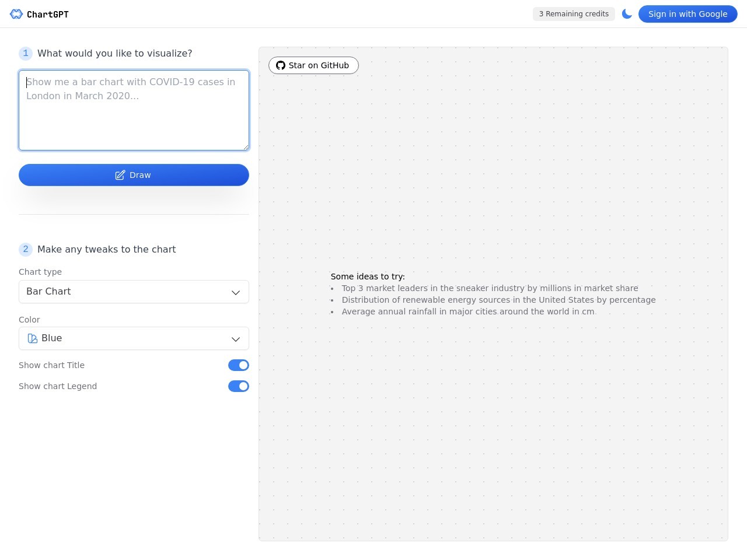
Task: Select the sneaker industry market leaders idea
Action: click(490, 288)
